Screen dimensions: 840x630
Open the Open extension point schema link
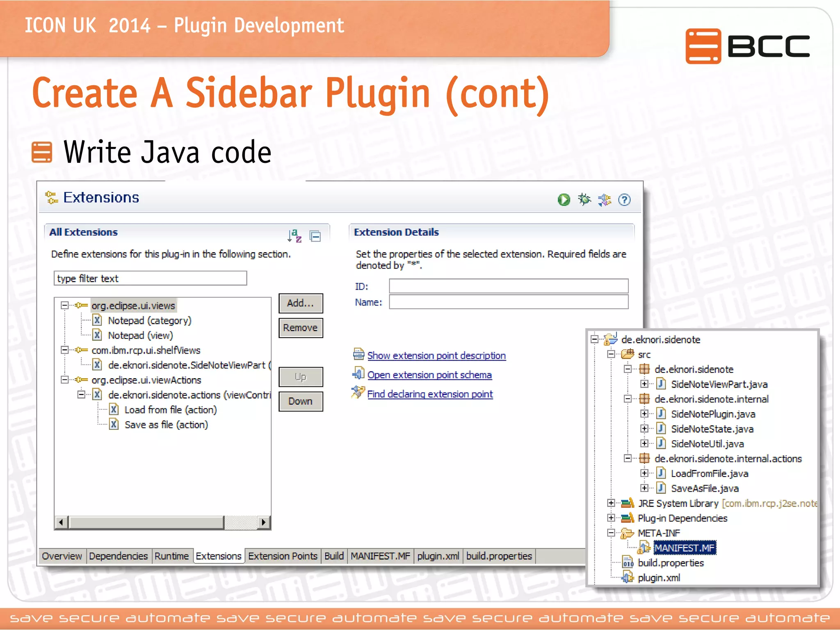(x=429, y=374)
